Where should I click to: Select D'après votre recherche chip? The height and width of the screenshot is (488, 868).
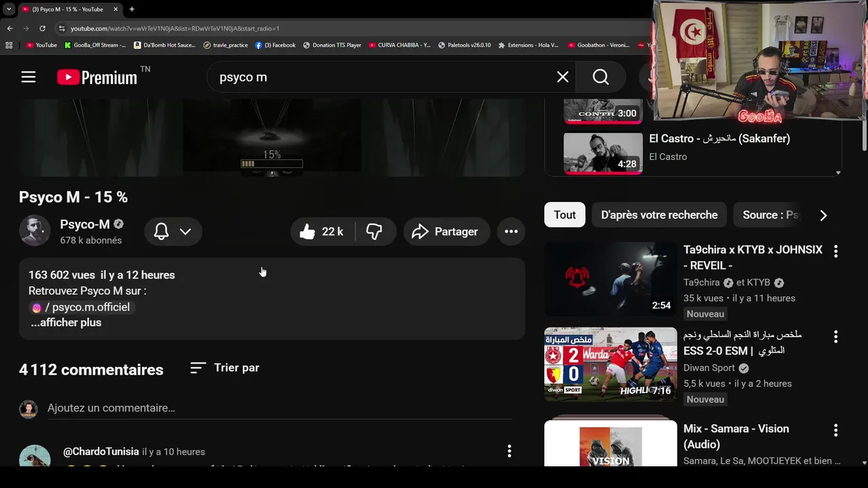point(659,215)
